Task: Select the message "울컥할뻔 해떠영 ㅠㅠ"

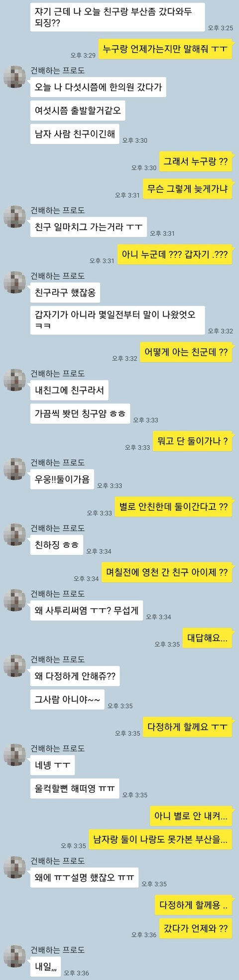Action: (x=75, y=789)
